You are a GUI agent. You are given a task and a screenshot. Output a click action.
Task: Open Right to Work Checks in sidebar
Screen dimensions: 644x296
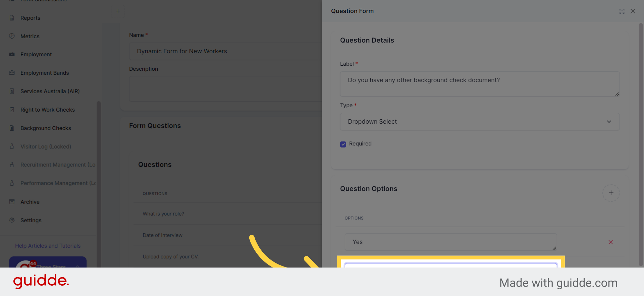[48, 110]
